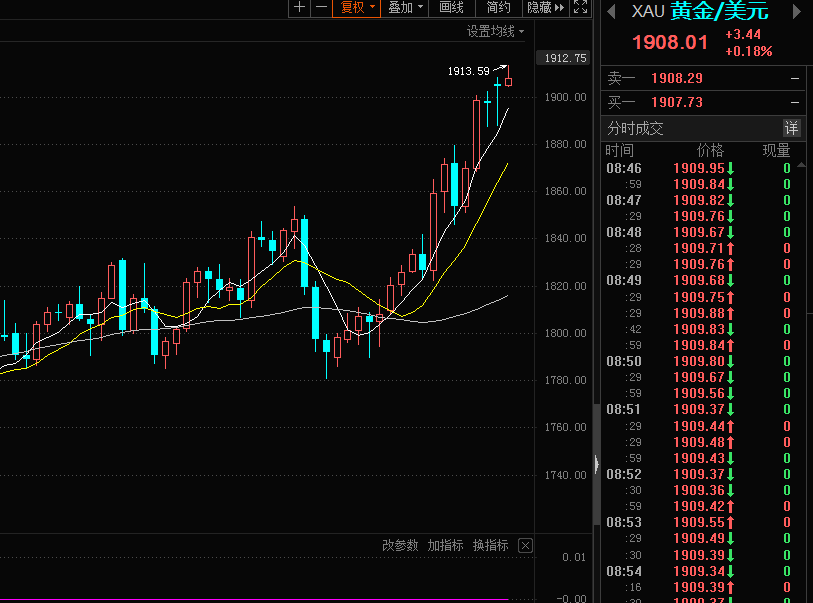Screen dimensions: 813x603
Task: Open the 复权 dropdown
Action: click(358, 7)
